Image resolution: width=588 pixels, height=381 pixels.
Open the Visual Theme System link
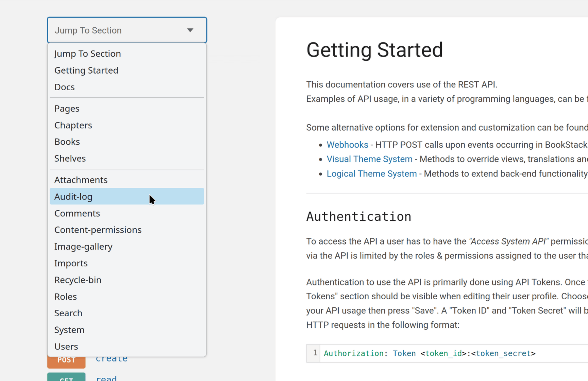click(x=369, y=159)
